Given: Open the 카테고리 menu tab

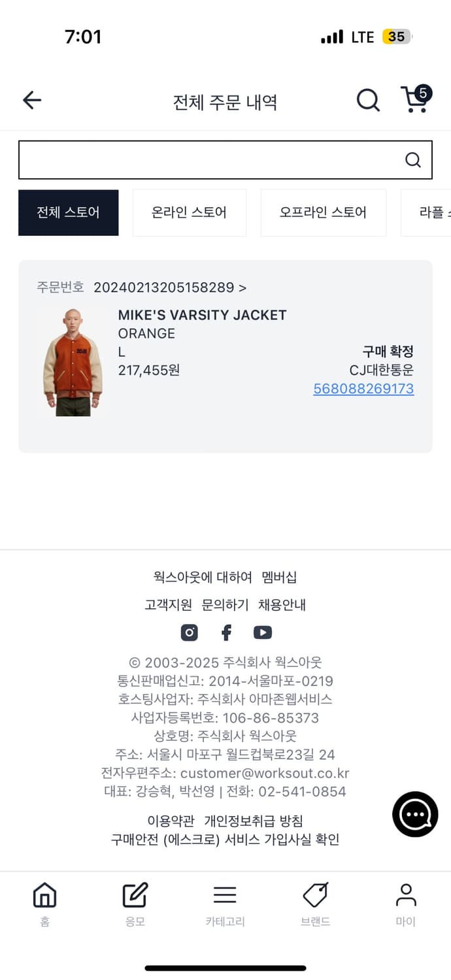Looking at the screenshot, I should (225, 904).
